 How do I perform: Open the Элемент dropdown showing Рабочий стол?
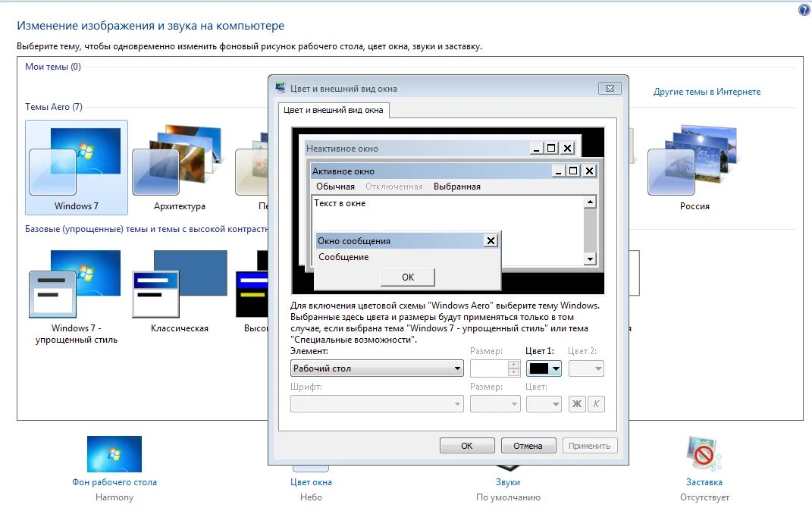tap(377, 368)
